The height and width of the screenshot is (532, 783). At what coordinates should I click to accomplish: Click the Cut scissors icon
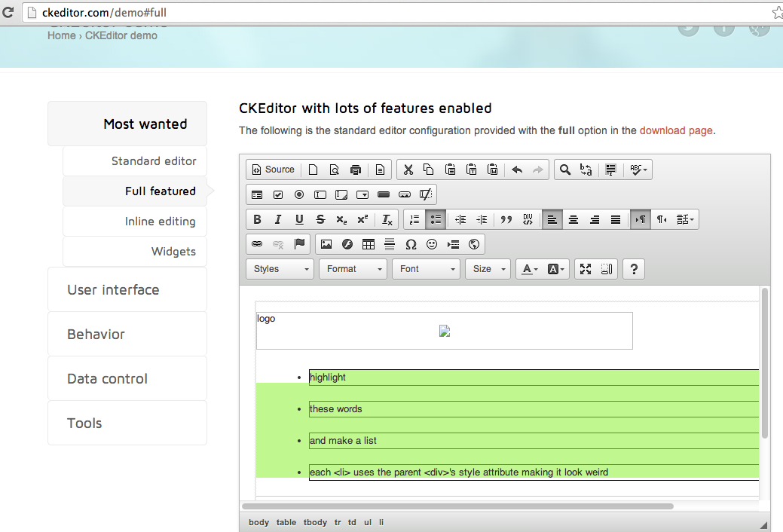click(x=408, y=170)
